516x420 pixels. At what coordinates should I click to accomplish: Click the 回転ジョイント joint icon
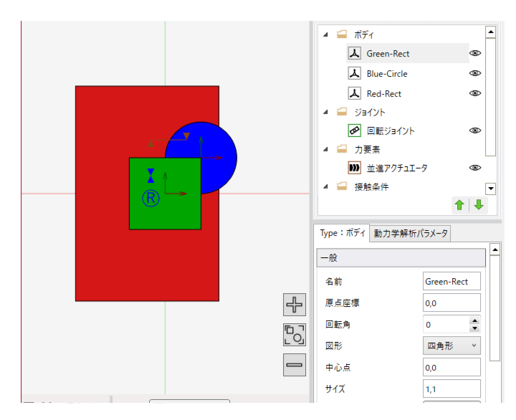(354, 131)
